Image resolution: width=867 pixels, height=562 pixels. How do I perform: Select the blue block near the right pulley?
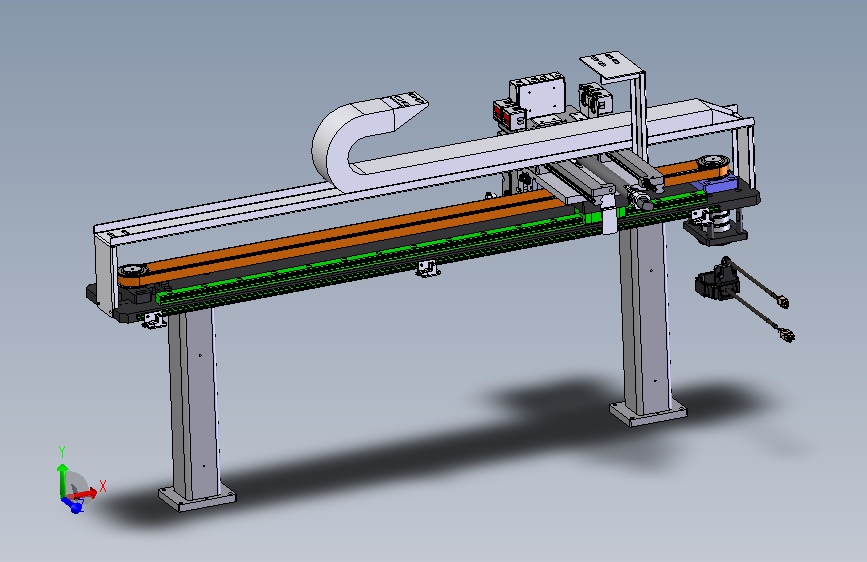[718, 184]
